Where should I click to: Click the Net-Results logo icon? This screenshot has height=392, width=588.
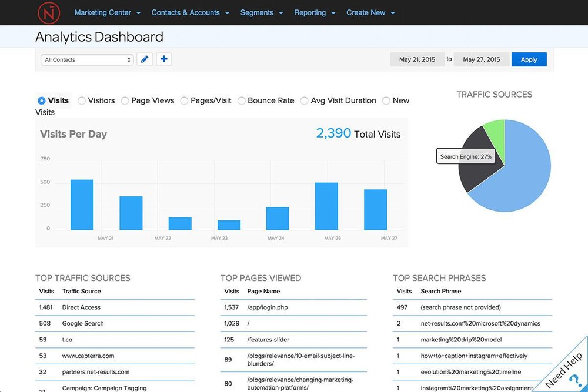(49, 12)
